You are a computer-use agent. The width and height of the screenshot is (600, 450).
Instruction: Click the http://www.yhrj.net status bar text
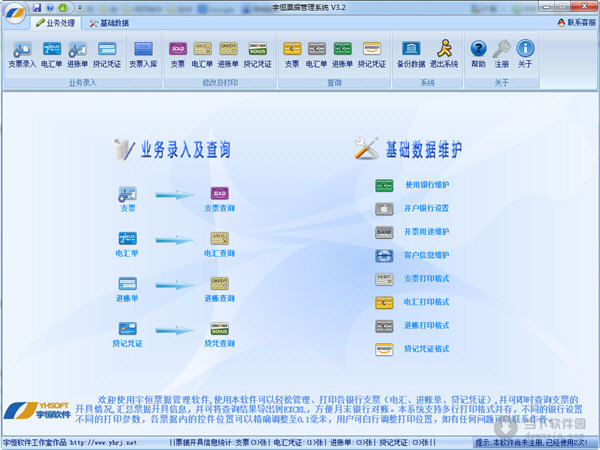point(103,443)
